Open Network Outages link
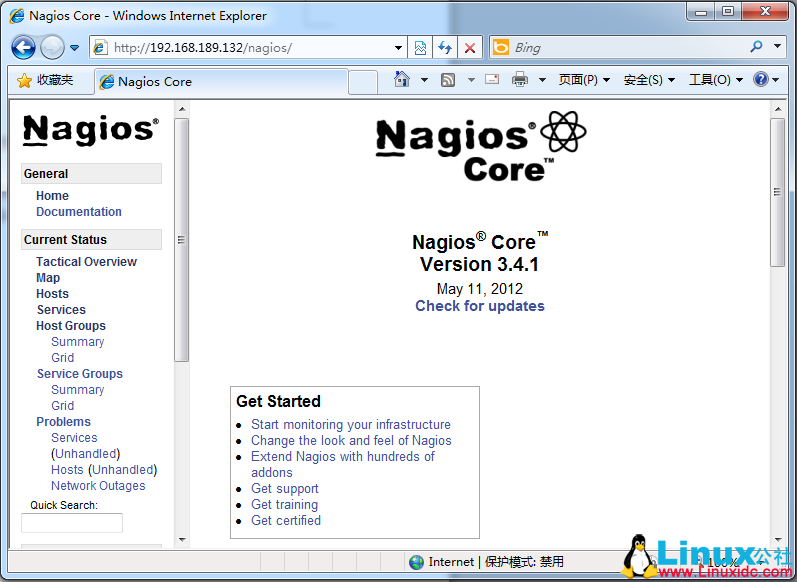The image size is (797, 582). (98, 486)
